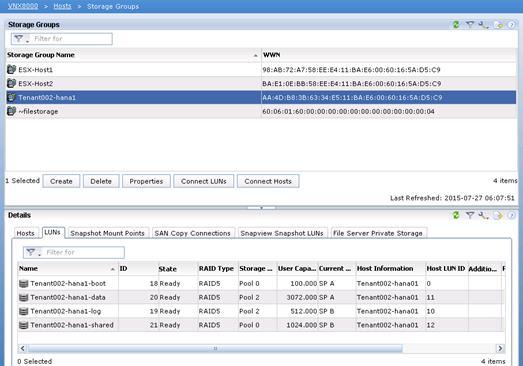The image size is (523, 366).
Task: Sort LUNs by Host LUN ID column
Action: click(446, 269)
